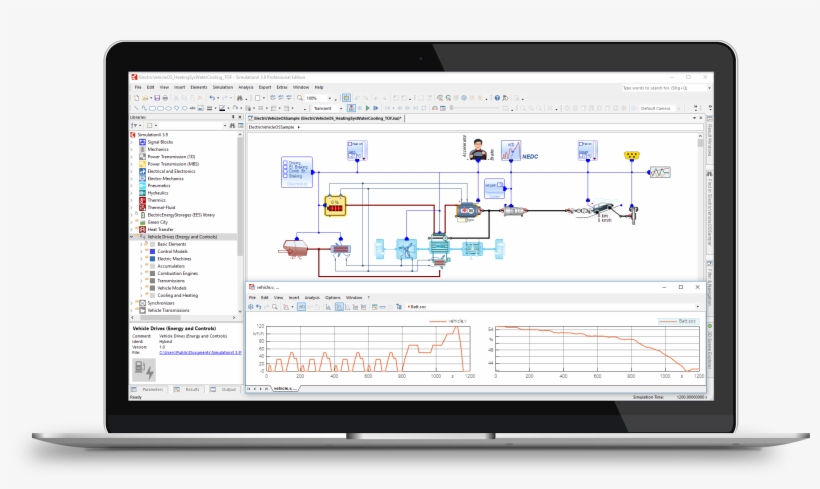The image size is (820, 489).
Task: Click the animation time slider in toolbar
Action: click(x=477, y=108)
